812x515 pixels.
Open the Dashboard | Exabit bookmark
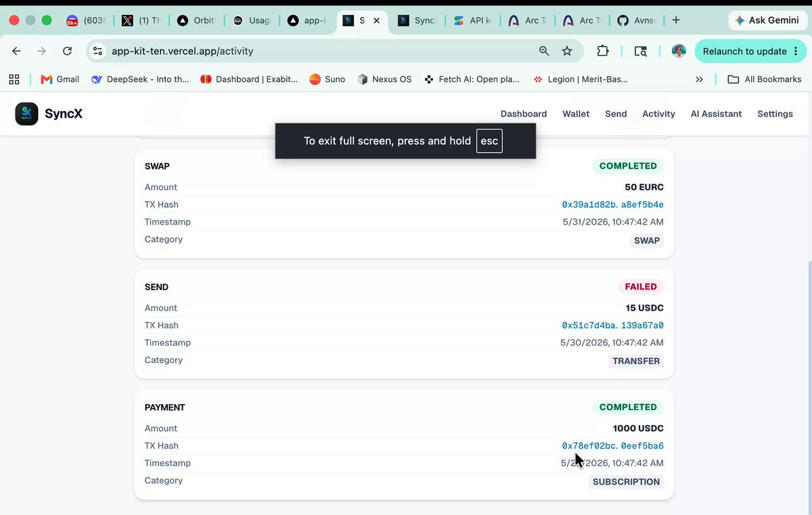coord(249,79)
